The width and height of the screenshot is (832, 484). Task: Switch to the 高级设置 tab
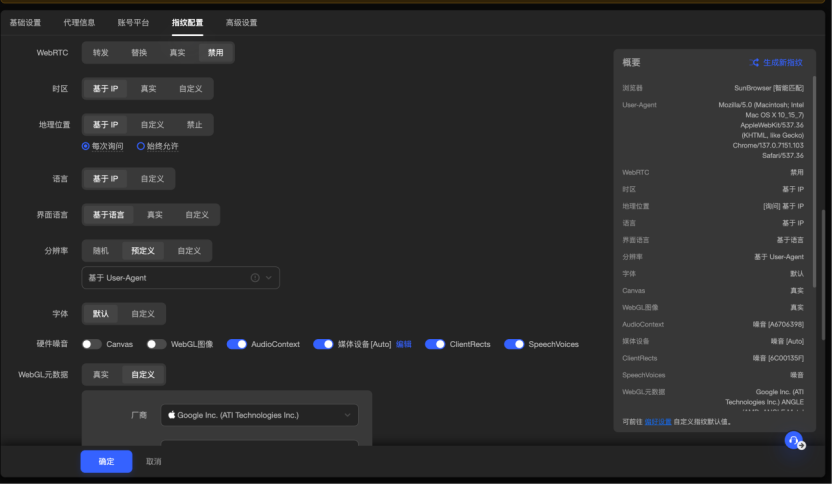[x=241, y=22]
